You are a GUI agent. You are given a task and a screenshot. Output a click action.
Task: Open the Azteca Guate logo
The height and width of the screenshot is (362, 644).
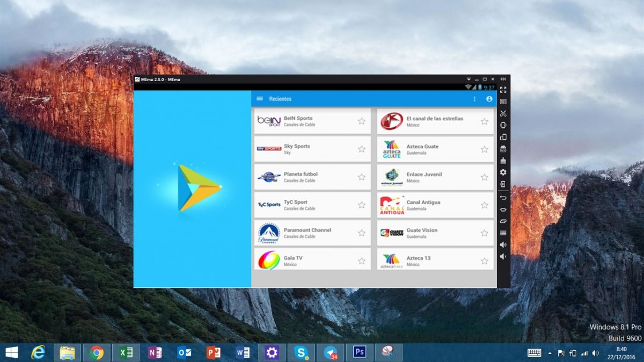(392, 149)
